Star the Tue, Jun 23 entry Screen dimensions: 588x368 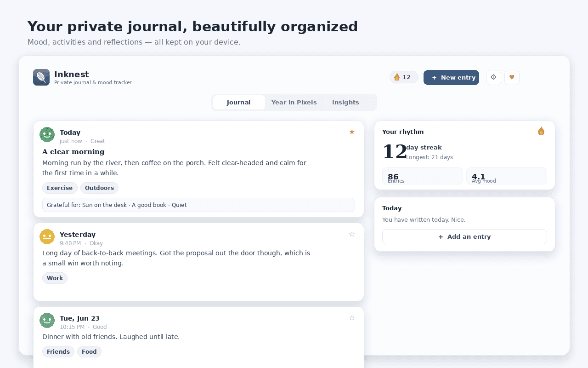[x=352, y=318]
